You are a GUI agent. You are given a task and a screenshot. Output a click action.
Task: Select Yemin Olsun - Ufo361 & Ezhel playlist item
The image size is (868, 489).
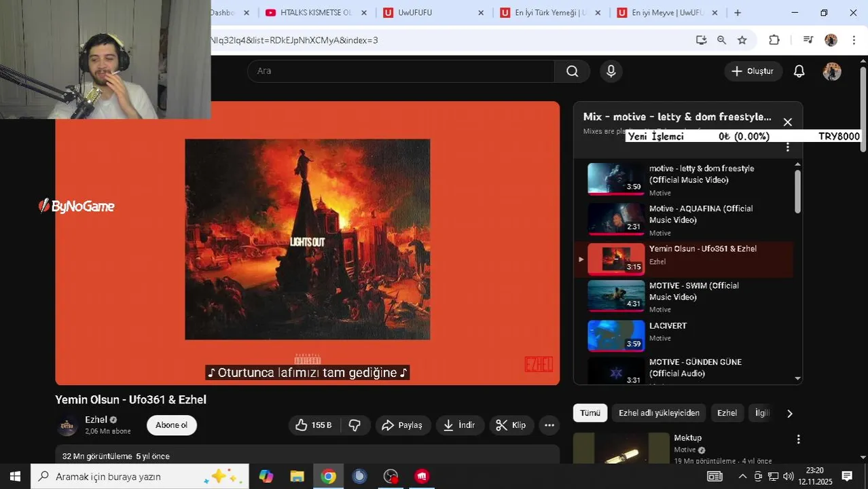[x=683, y=259]
